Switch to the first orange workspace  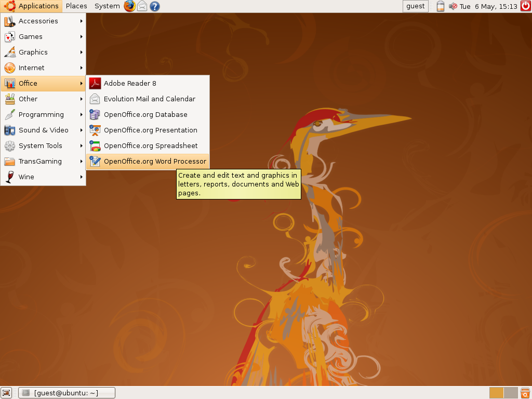496,393
